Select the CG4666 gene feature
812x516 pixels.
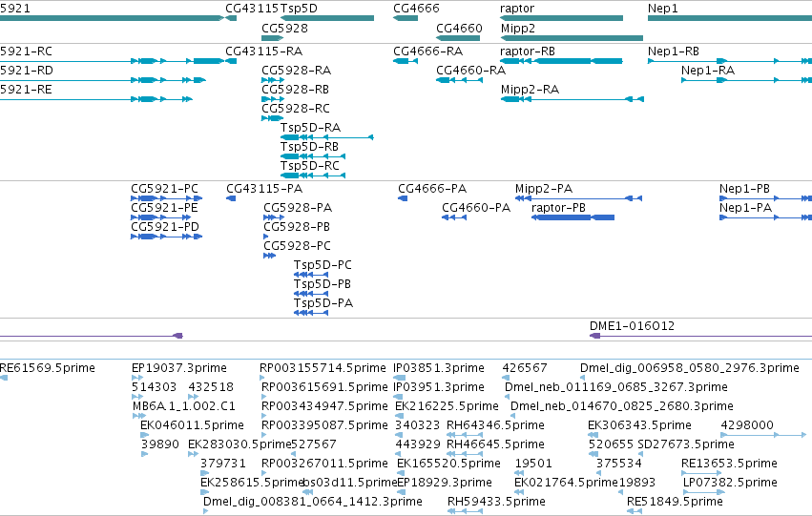(x=406, y=18)
